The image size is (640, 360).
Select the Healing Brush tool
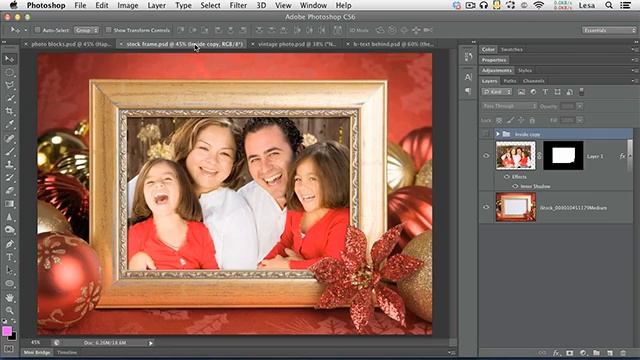pos(9,138)
